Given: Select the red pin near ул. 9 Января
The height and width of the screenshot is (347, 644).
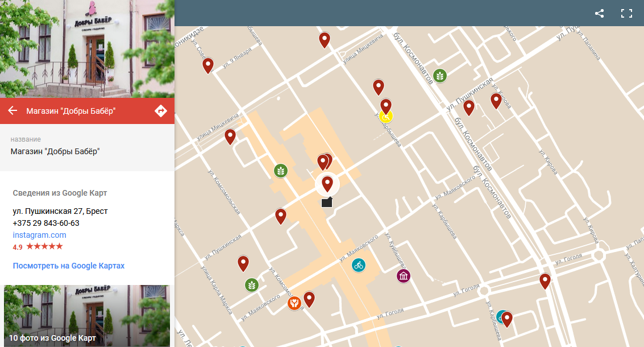Looking at the screenshot, I should [x=208, y=65].
